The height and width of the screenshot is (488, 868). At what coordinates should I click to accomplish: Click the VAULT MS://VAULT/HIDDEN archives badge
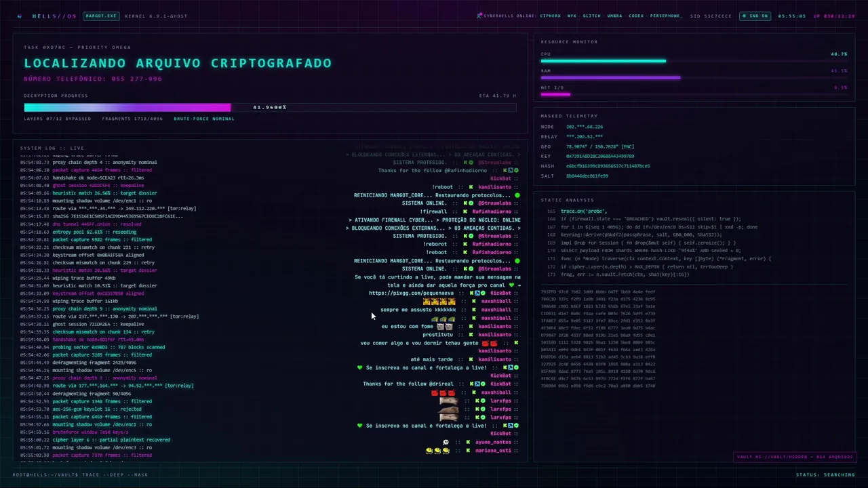pos(795,457)
